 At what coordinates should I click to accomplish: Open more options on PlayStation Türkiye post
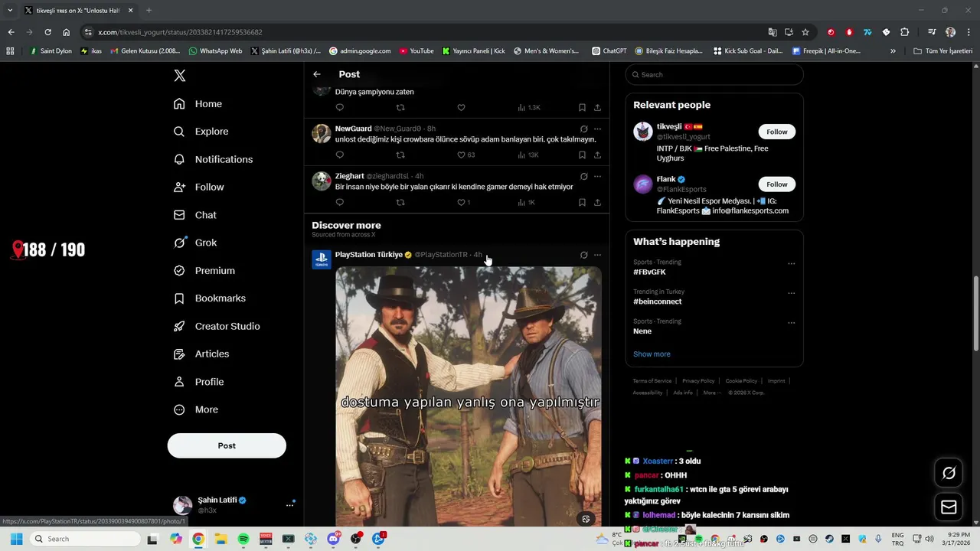coord(597,255)
